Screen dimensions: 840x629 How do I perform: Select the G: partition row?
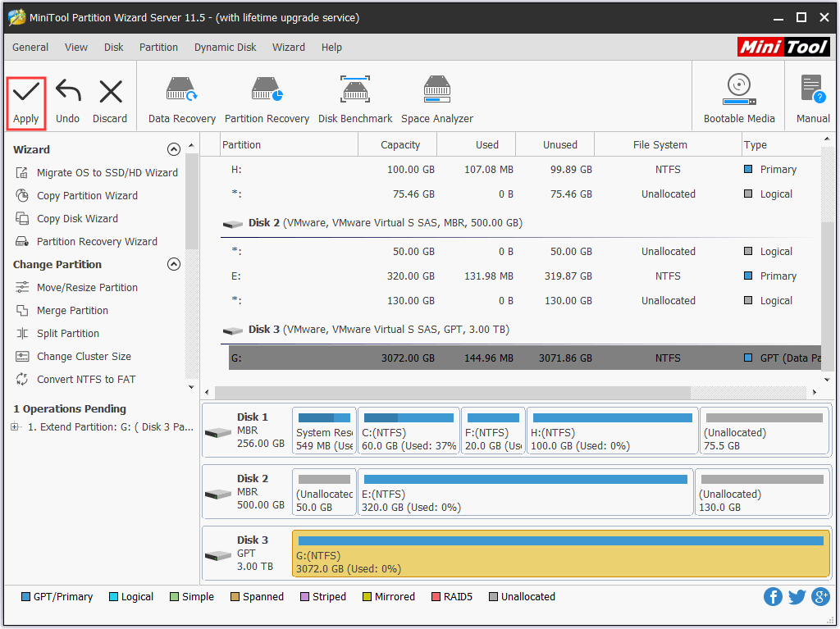click(524, 358)
